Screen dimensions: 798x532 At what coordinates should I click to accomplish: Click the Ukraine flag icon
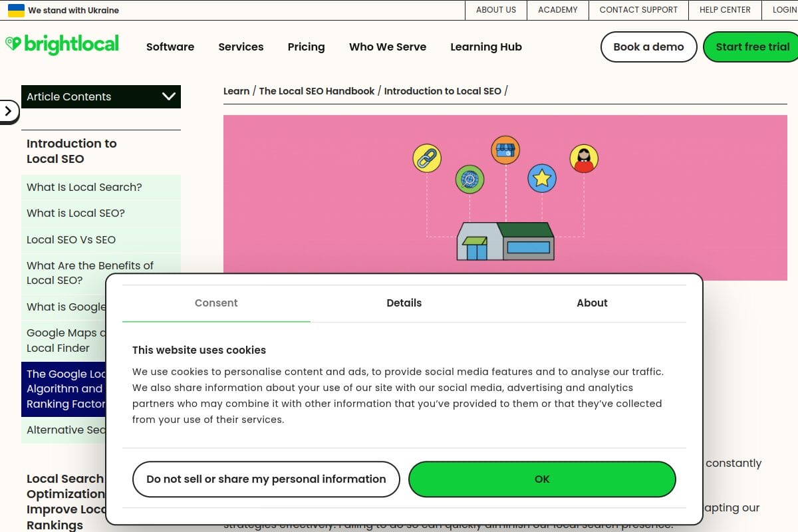(x=16, y=11)
